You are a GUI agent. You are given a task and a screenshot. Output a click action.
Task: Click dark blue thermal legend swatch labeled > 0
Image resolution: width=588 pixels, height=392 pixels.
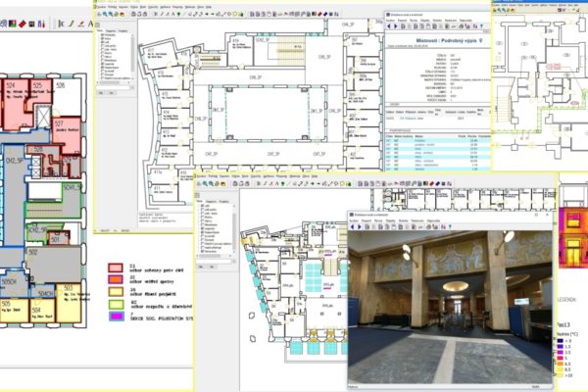(x=560, y=341)
